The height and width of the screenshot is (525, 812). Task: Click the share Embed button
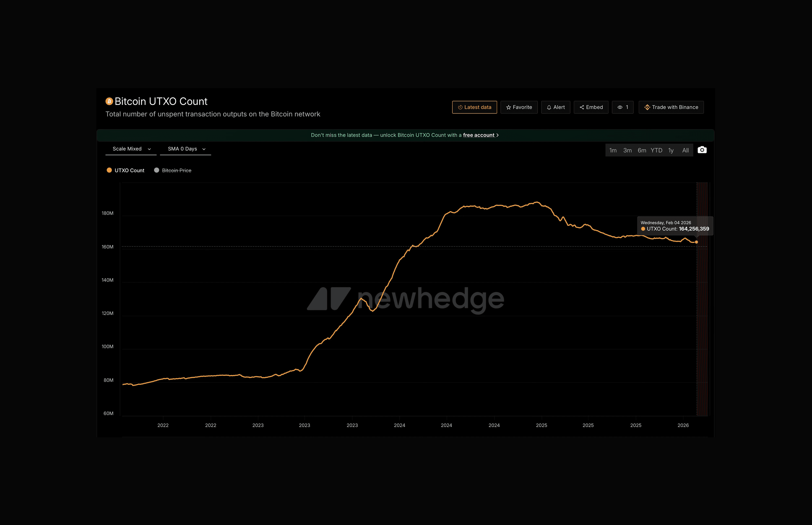coord(591,107)
